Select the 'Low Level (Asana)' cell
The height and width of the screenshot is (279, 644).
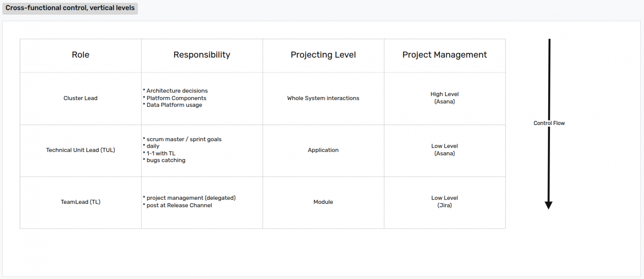445,150
